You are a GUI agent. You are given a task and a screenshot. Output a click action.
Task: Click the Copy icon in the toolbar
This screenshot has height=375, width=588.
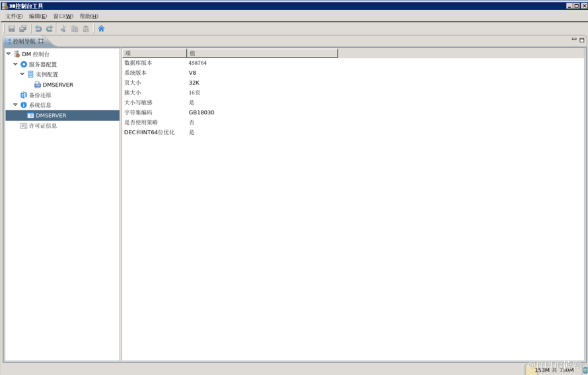coord(75,28)
